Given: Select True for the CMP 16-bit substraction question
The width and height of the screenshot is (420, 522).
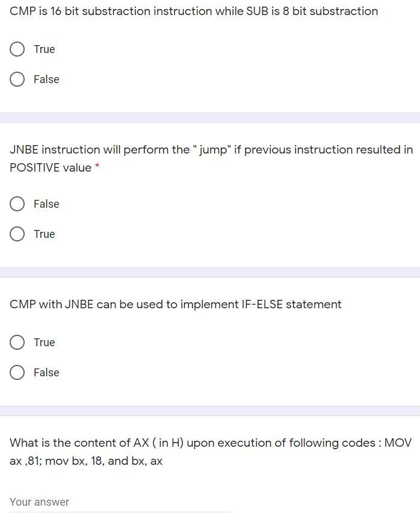Looking at the screenshot, I should point(17,49).
